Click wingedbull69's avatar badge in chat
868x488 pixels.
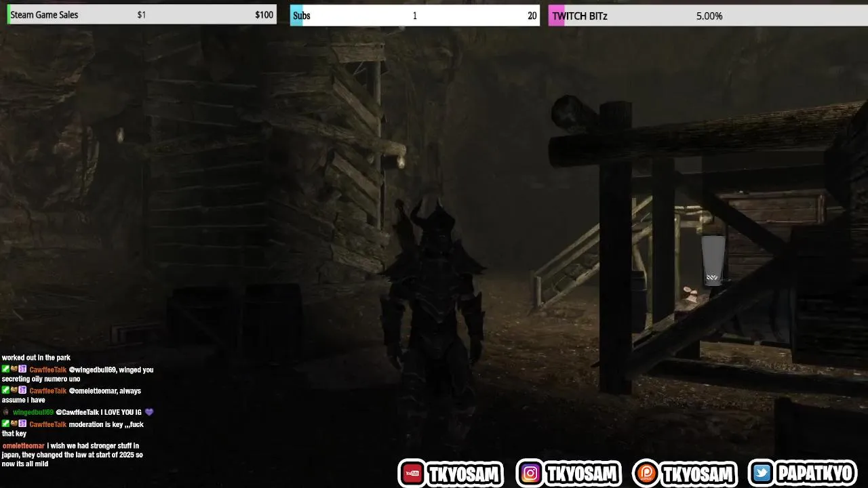[6, 412]
